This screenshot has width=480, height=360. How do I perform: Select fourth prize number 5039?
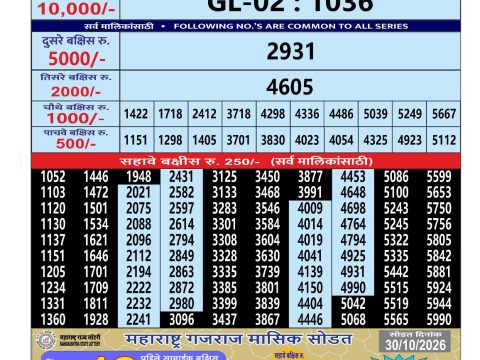[x=375, y=114]
